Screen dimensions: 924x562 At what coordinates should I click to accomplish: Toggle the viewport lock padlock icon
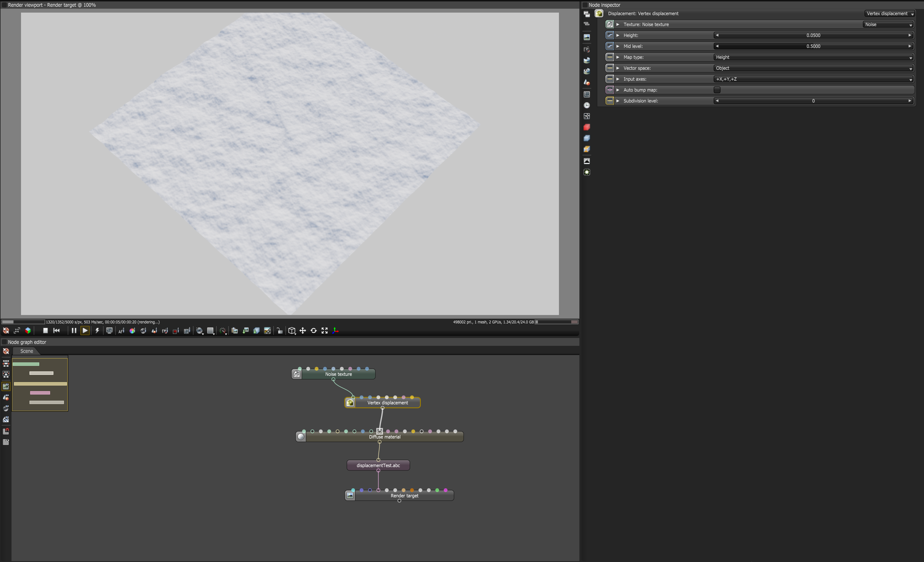tap(280, 331)
